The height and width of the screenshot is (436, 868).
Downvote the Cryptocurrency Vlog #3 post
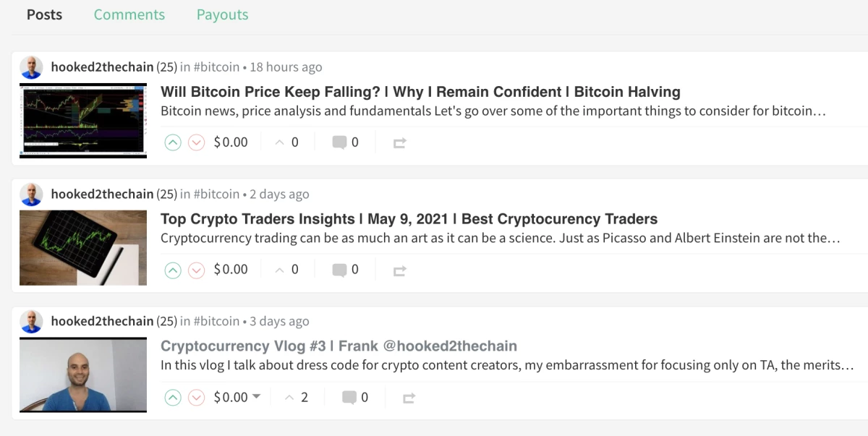(x=196, y=397)
